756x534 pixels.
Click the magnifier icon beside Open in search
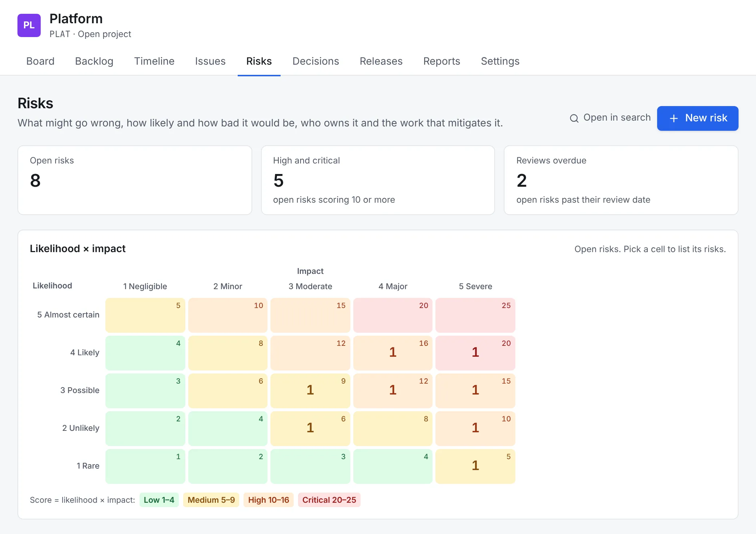click(574, 118)
